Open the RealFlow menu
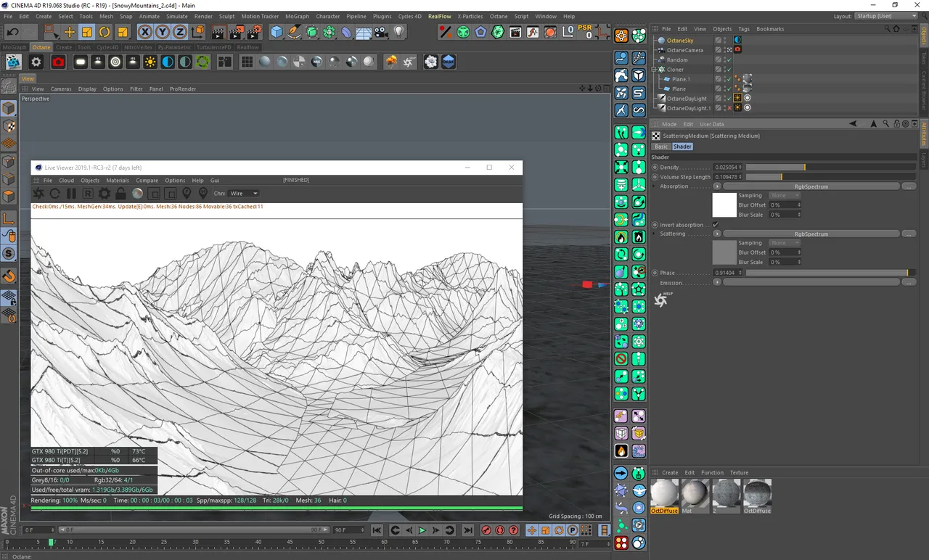Image resolution: width=929 pixels, height=560 pixels. point(439,16)
